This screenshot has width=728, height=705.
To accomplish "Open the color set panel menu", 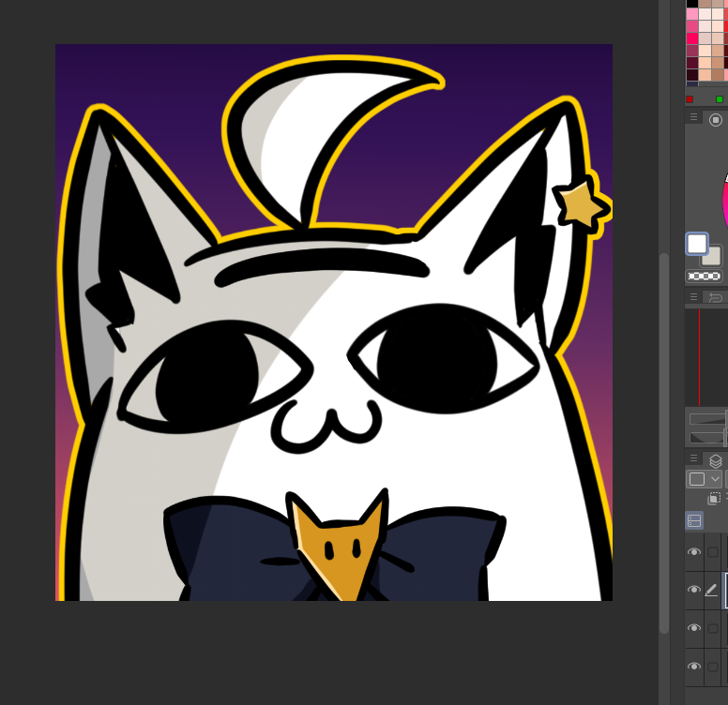I will (x=693, y=117).
